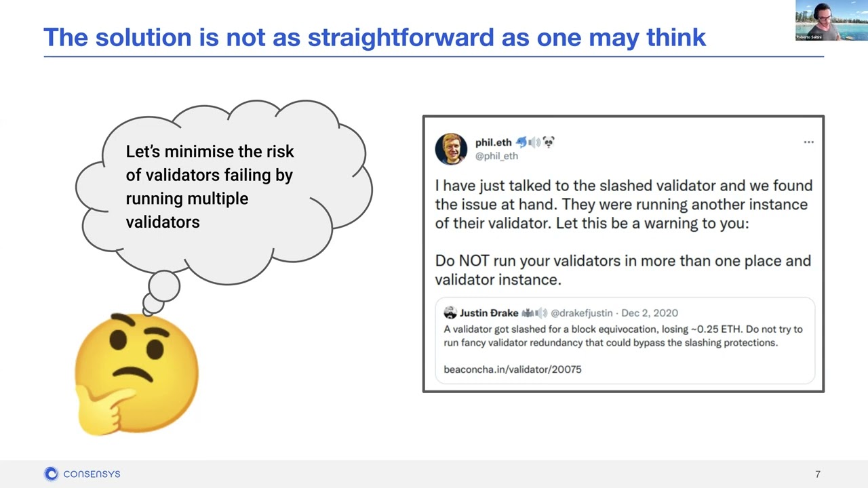Viewport: 868px width, 488px height.
Task: Click the panda emoji beside phil.eth
Action: (x=548, y=142)
